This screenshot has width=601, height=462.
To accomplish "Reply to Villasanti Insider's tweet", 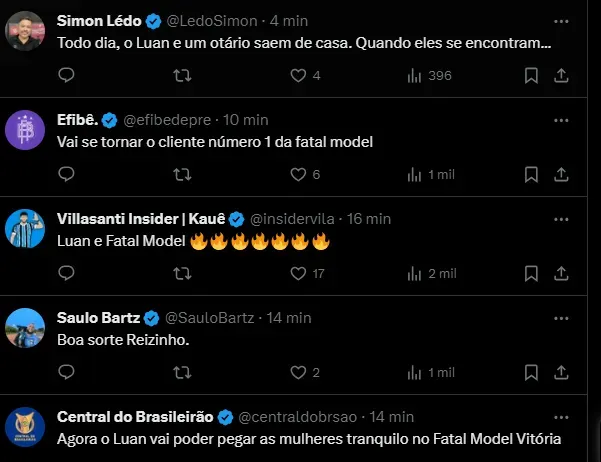I will (67, 273).
